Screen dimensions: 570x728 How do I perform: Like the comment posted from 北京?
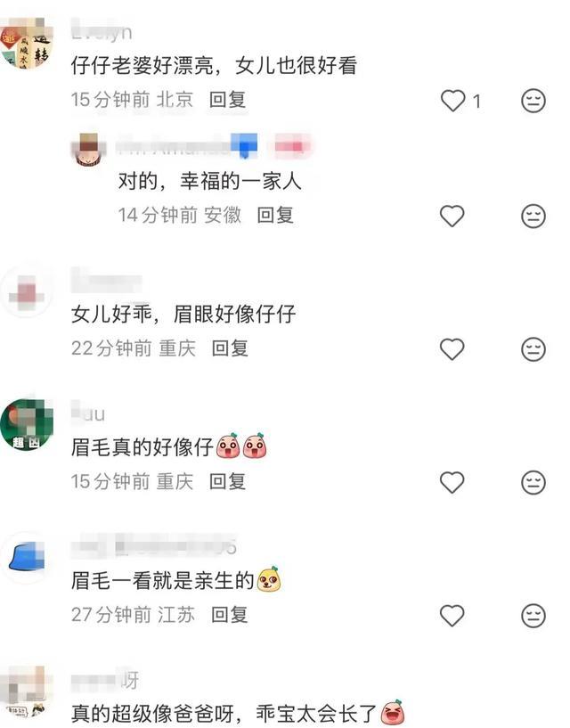pos(452,101)
